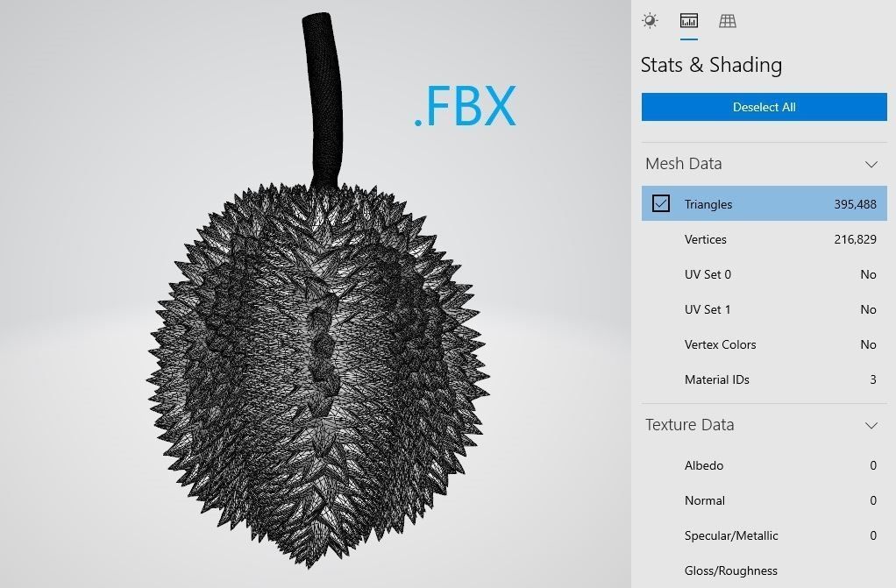Click the Mesh Data chevron arrow
The image size is (896, 588).
coord(871,164)
